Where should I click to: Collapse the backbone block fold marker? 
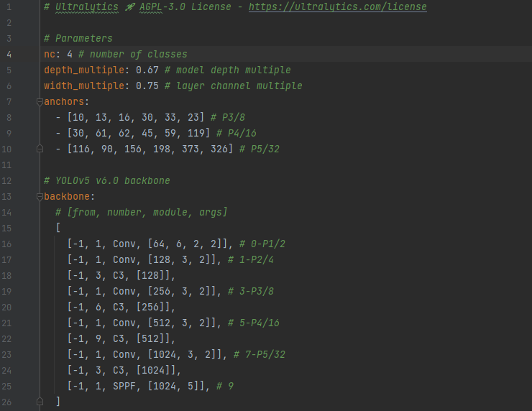pyautogui.click(x=40, y=196)
